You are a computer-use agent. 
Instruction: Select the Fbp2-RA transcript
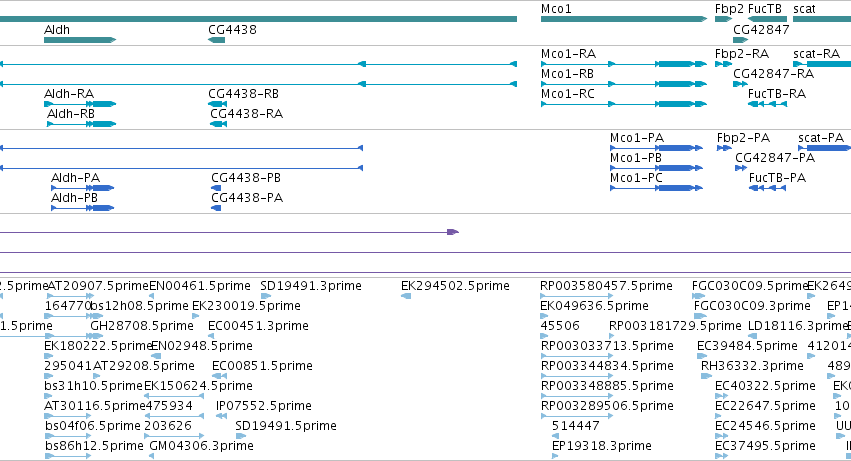(x=723, y=64)
